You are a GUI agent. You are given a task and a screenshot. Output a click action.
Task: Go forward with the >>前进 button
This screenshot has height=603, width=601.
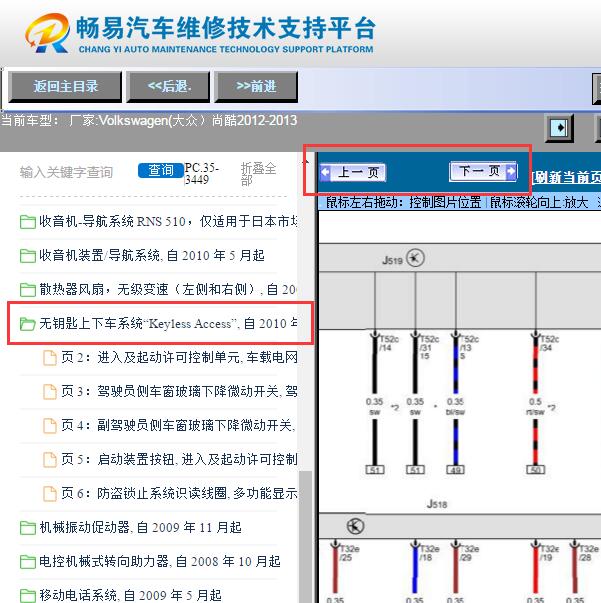(256, 87)
